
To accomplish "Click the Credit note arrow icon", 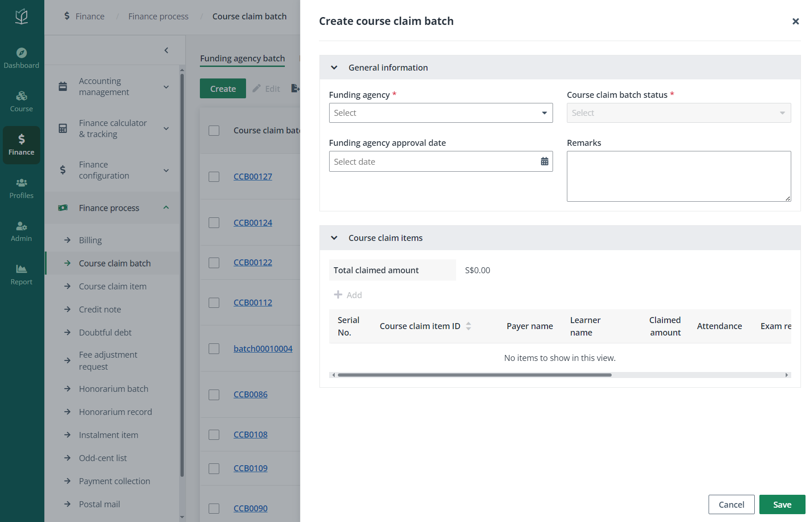I will tap(67, 309).
